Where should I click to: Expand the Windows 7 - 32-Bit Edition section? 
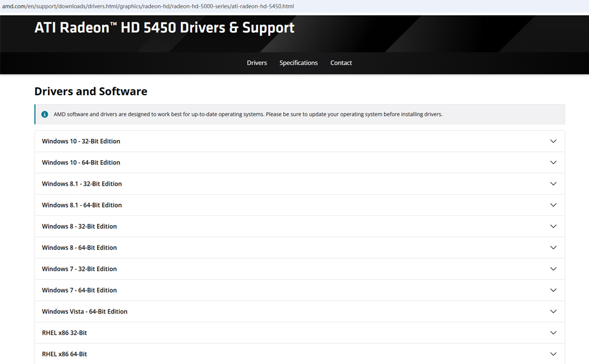pyautogui.click(x=79, y=269)
